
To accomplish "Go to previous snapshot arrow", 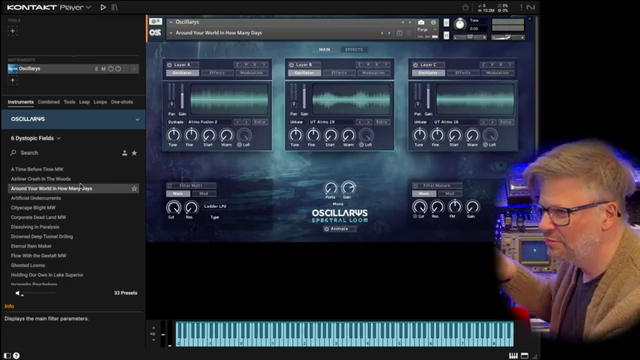I will coord(382,33).
